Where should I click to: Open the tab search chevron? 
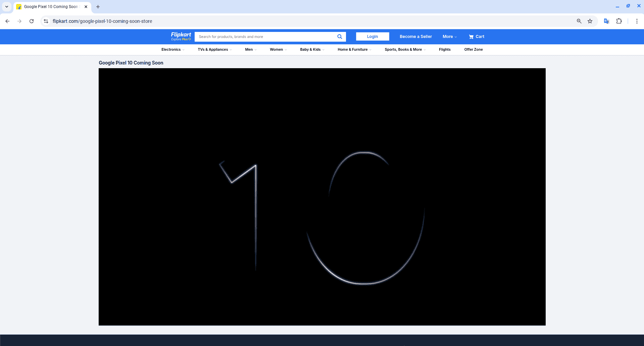7,6
